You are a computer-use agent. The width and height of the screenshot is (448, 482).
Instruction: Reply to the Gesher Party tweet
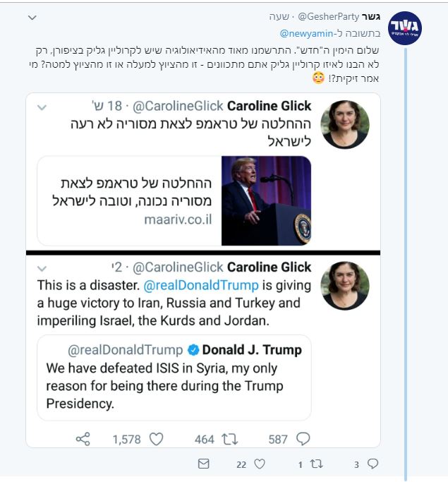click(x=373, y=464)
